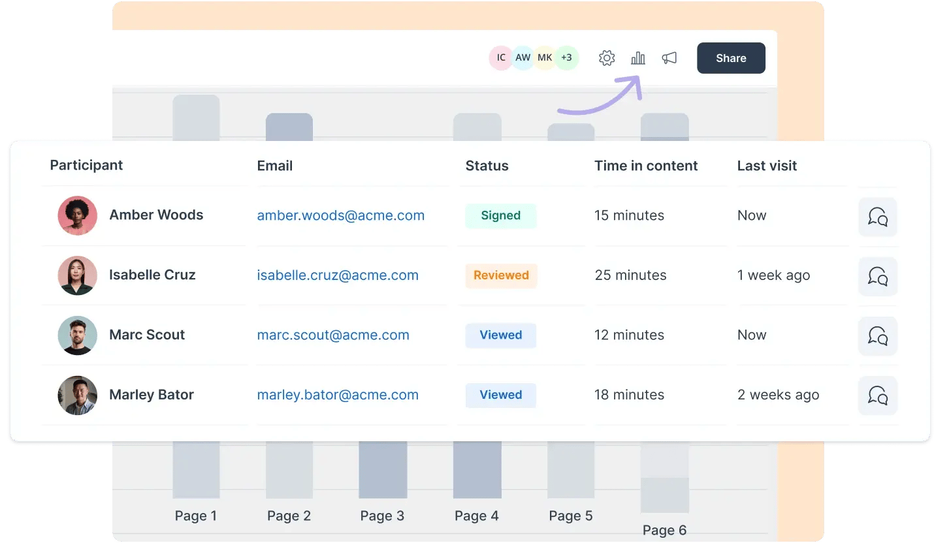Click the 15 minutes value
The width and height of the screenshot is (934, 560).
click(x=629, y=215)
